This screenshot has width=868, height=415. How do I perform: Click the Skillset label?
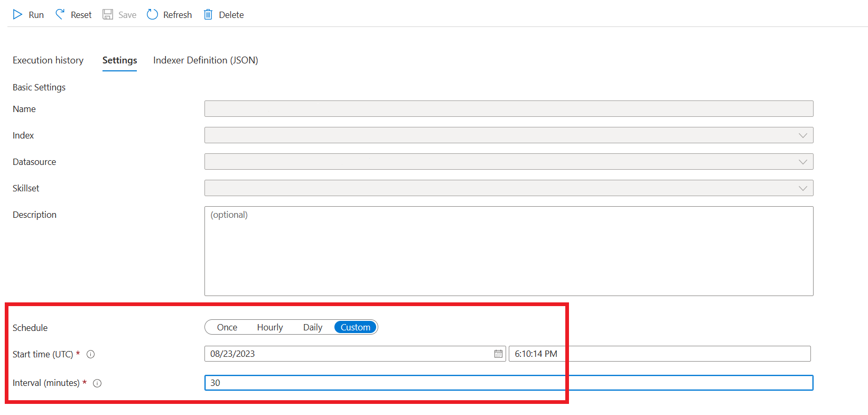point(26,188)
